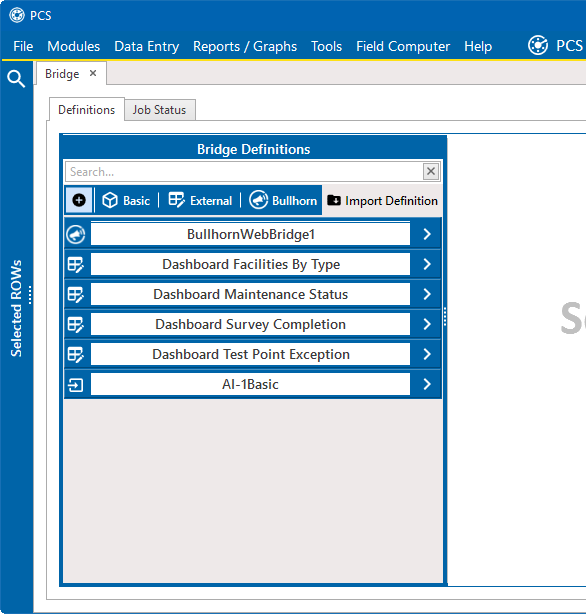The width and height of the screenshot is (586, 614).
Task: Filter by Bullhorn definitions
Action: click(x=283, y=200)
